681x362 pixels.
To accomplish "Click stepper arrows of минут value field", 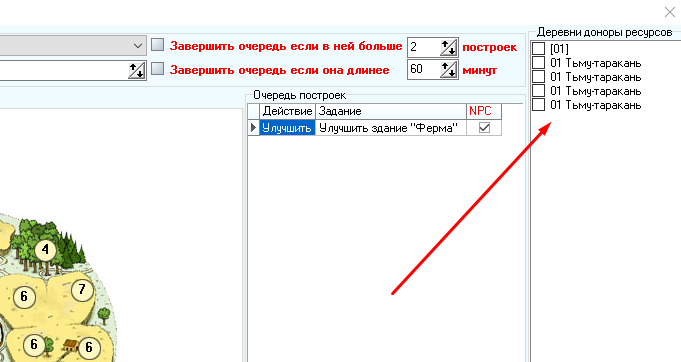I will point(449,69).
